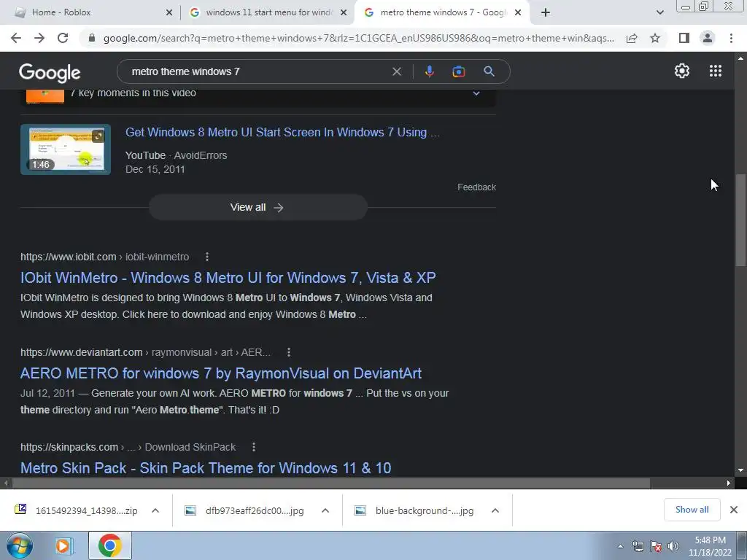Open the Chrome side panel
747x560 pixels.
(x=684, y=38)
